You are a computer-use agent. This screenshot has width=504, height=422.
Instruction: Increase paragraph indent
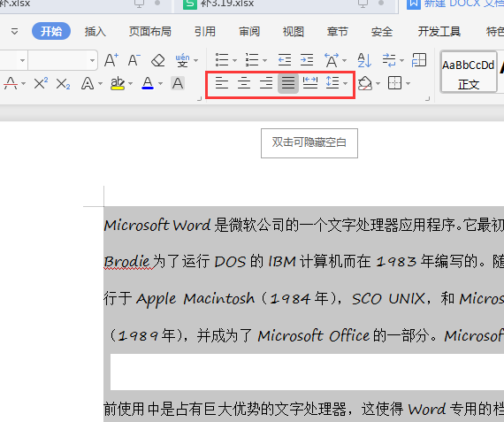pyautogui.click(x=307, y=60)
